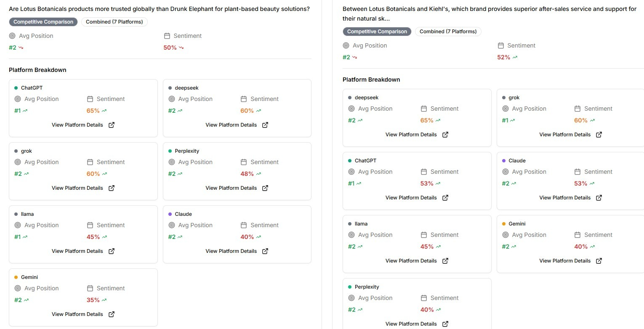
Task: Open View Platform Details for grok, Kiehl's comparison
Action: pyautogui.click(x=565, y=135)
